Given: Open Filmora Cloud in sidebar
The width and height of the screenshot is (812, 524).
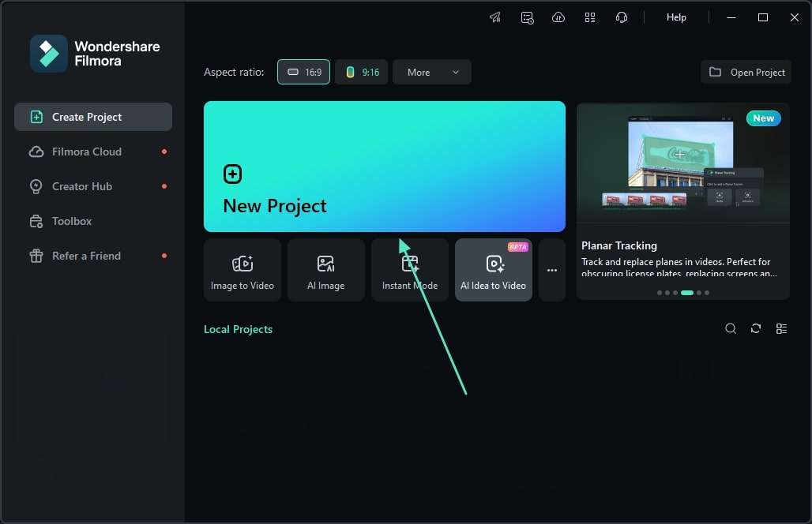Looking at the screenshot, I should pos(93,152).
